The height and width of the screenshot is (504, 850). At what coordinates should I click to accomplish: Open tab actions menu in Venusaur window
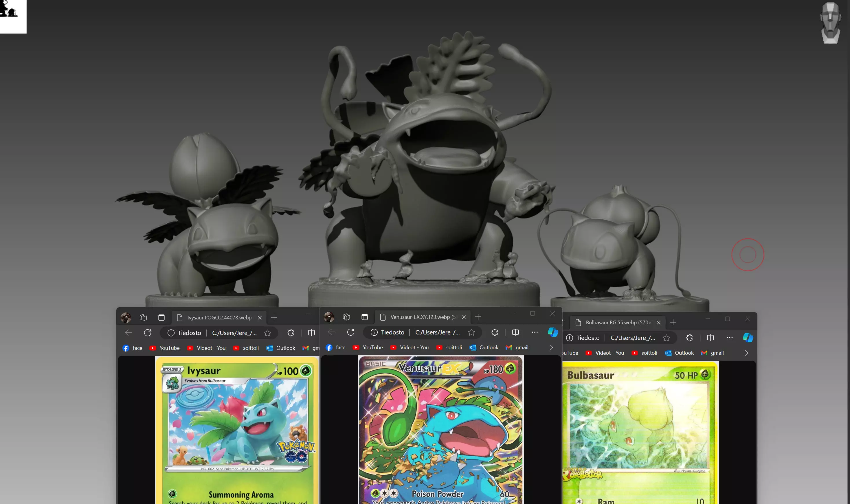pyautogui.click(x=365, y=317)
